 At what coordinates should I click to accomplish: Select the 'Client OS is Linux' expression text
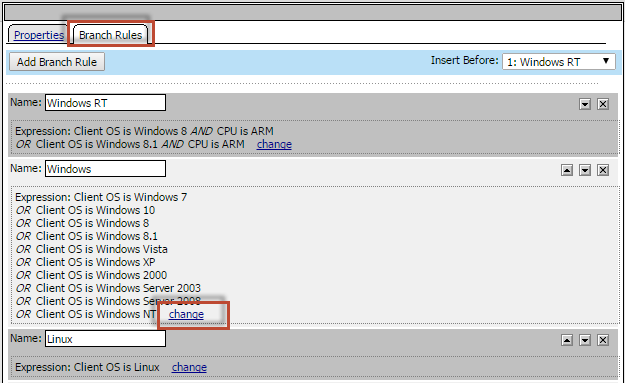coord(117,367)
